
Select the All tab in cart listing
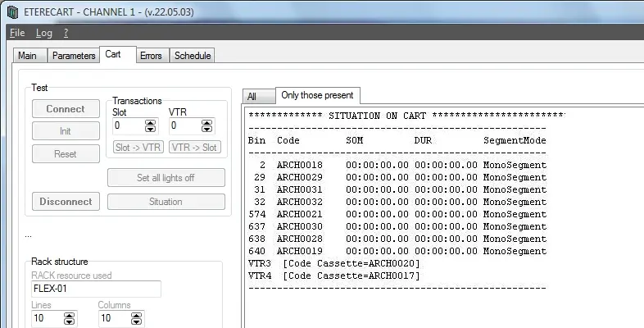[x=252, y=97]
